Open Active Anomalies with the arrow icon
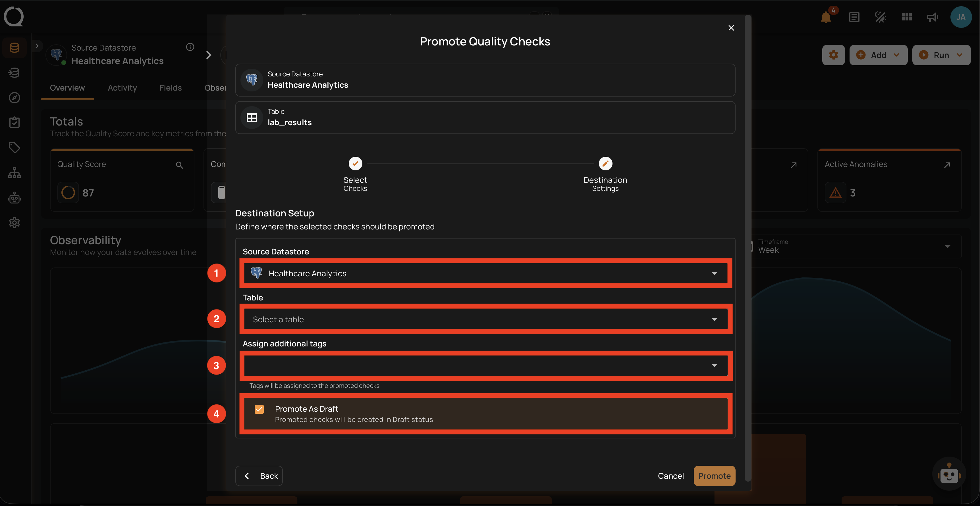This screenshot has height=506, width=980. point(947,165)
